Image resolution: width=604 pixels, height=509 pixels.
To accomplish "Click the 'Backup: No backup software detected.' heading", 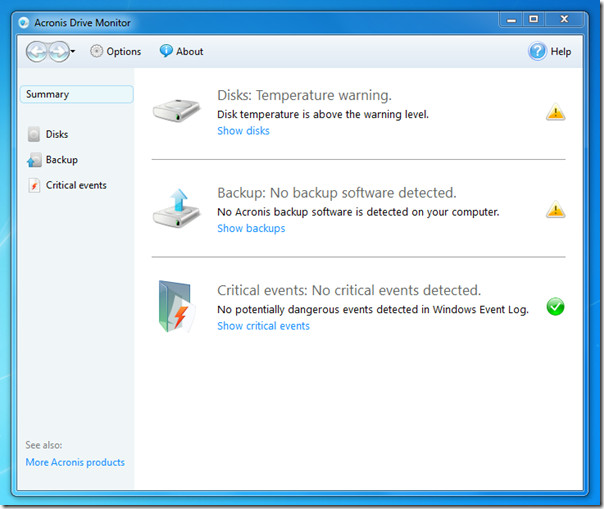I will tap(337, 193).
